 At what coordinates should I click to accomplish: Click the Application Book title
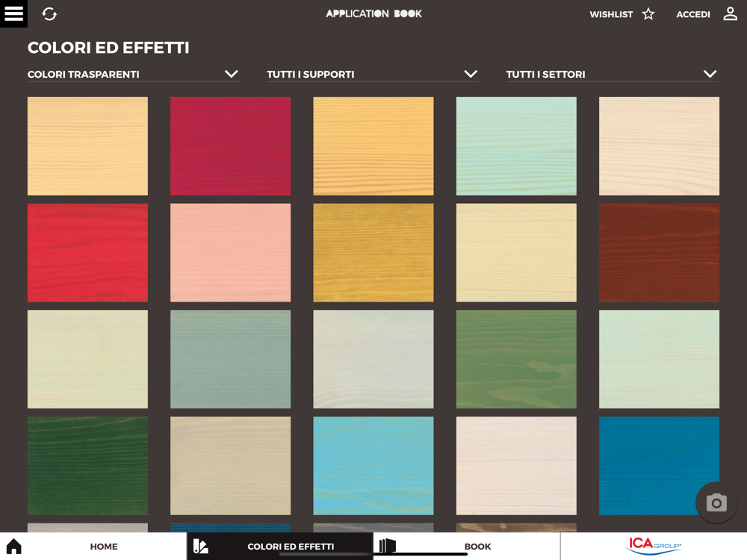(373, 13)
